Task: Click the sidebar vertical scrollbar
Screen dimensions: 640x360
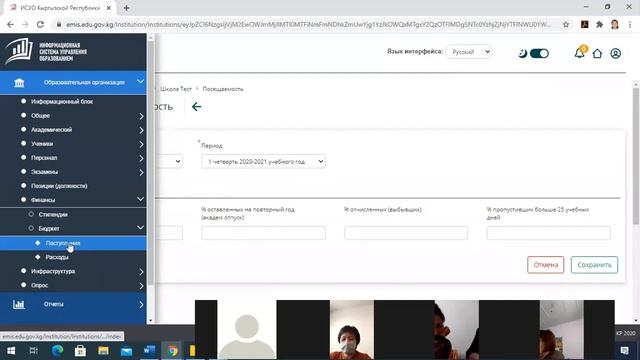Action: (x=150, y=163)
